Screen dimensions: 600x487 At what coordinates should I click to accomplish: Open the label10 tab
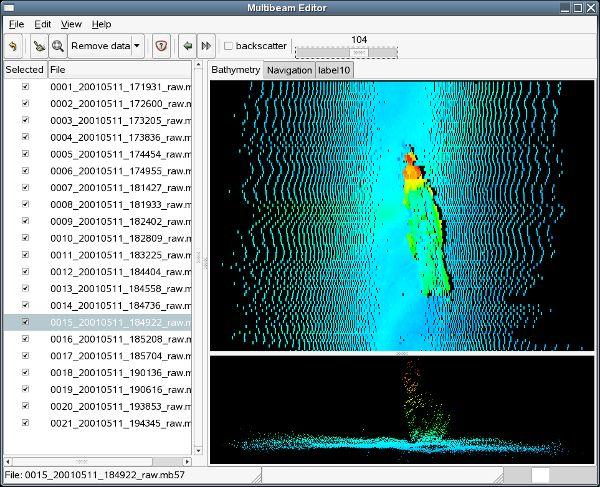coord(333,70)
